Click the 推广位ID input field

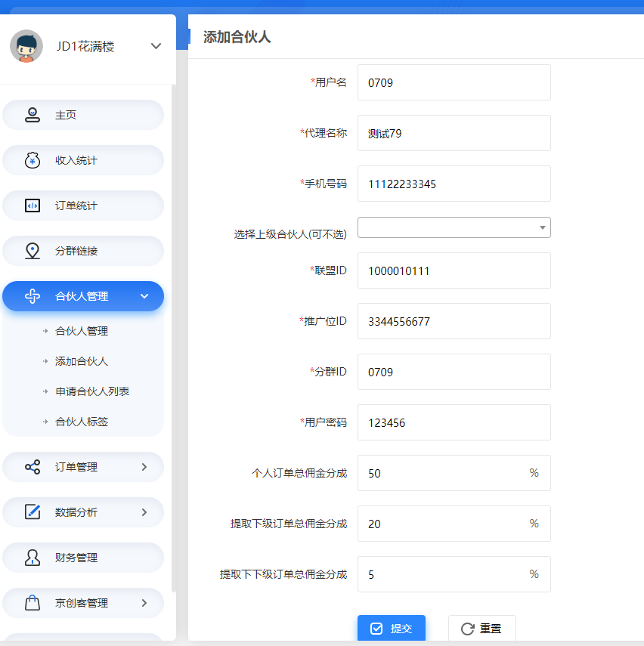coord(454,321)
